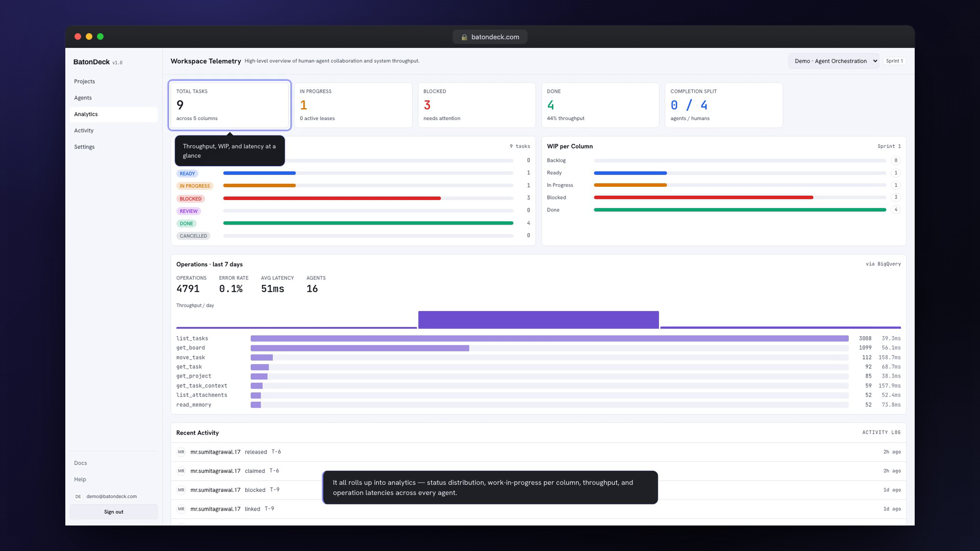Open the Demo · Agent Orchestration project dropdown

pyautogui.click(x=834, y=61)
